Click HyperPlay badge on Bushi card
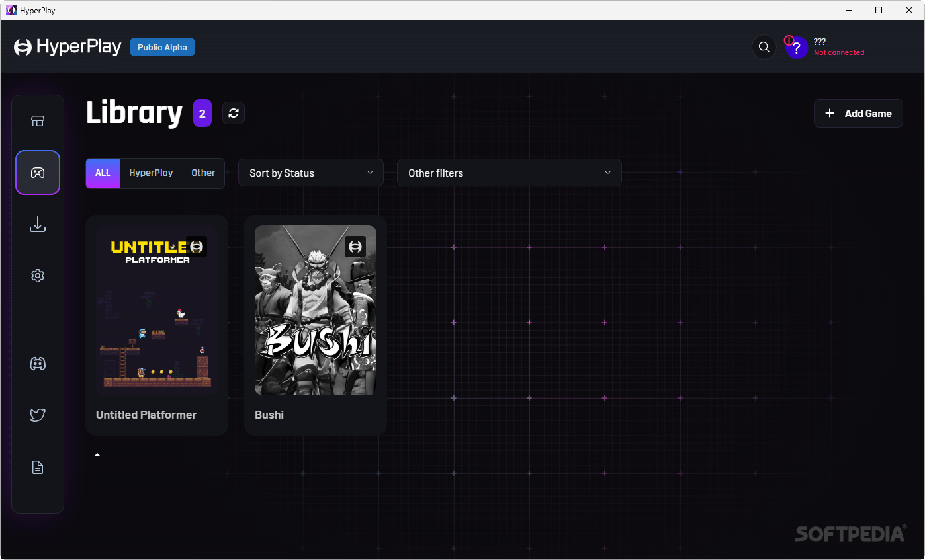This screenshot has height=560, width=925. 355,247
